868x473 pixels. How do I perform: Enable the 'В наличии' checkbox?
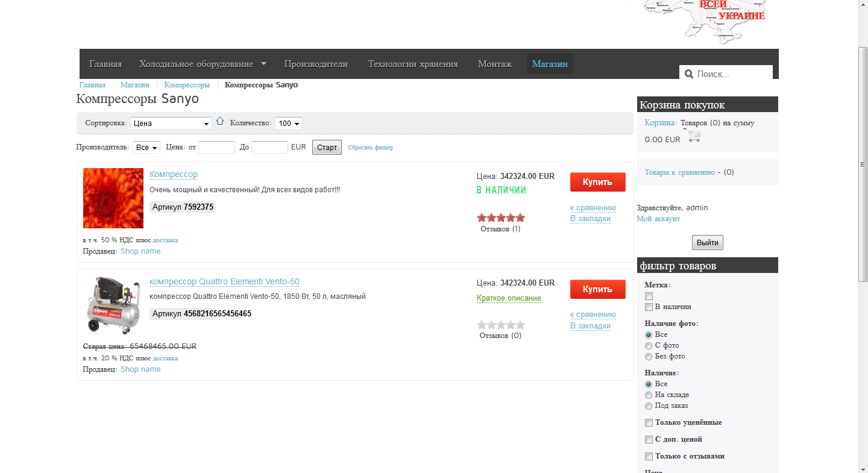[x=649, y=307]
